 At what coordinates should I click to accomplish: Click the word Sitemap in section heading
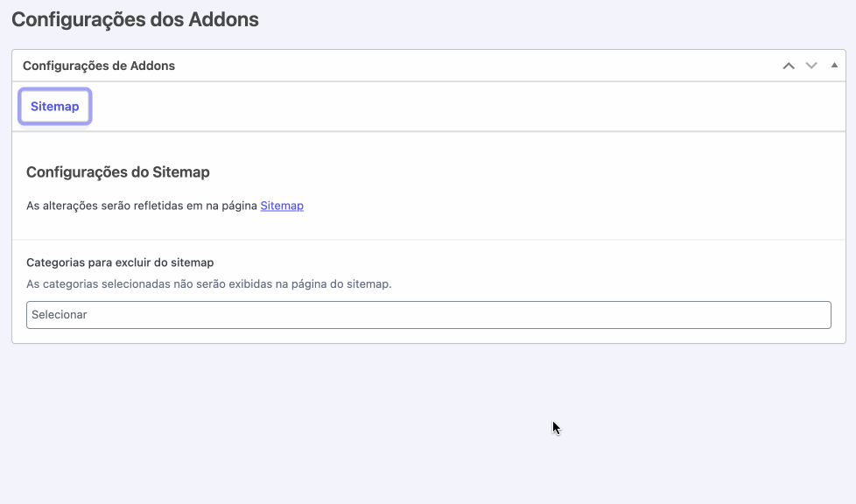click(180, 172)
